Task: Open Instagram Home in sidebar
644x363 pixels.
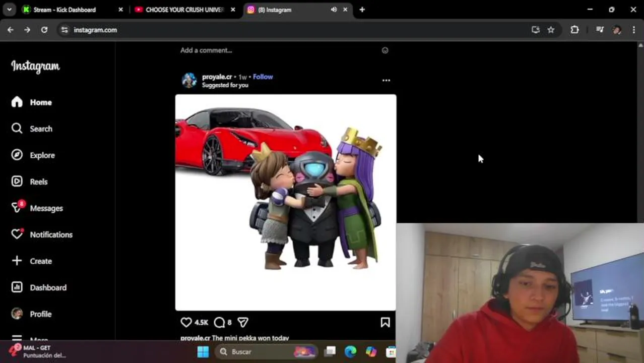Action: [31, 102]
